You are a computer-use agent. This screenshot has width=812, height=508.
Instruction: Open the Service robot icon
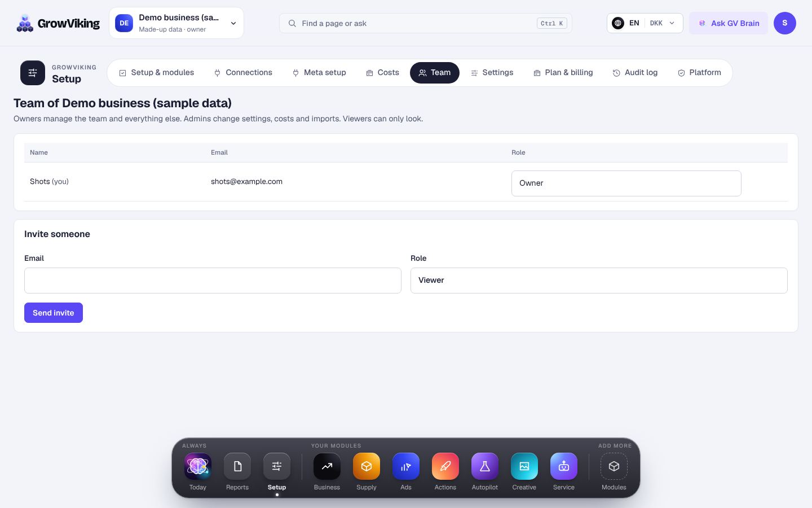point(564,466)
